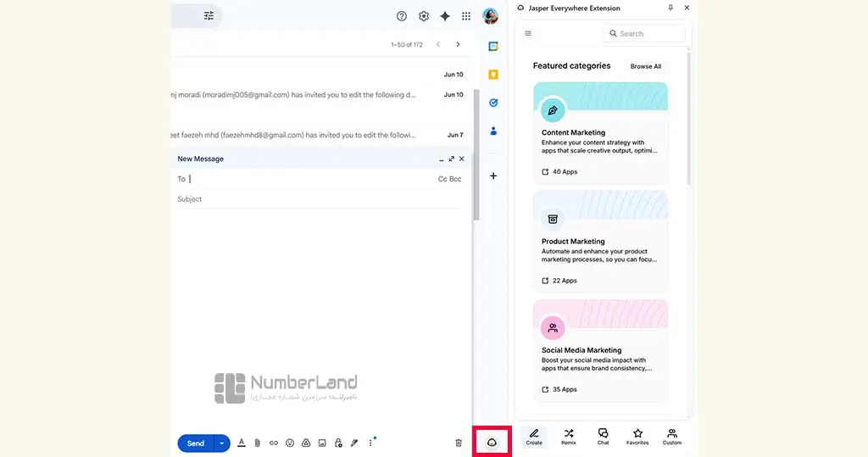This screenshot has width=868, height=457.
Task: Pin the Jasper Everywhere Extension panel
Action: click(x=670, y=8)
